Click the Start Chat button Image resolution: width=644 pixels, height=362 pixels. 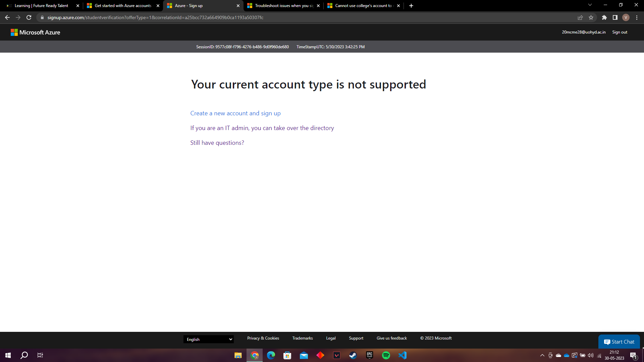click(619, 341)
